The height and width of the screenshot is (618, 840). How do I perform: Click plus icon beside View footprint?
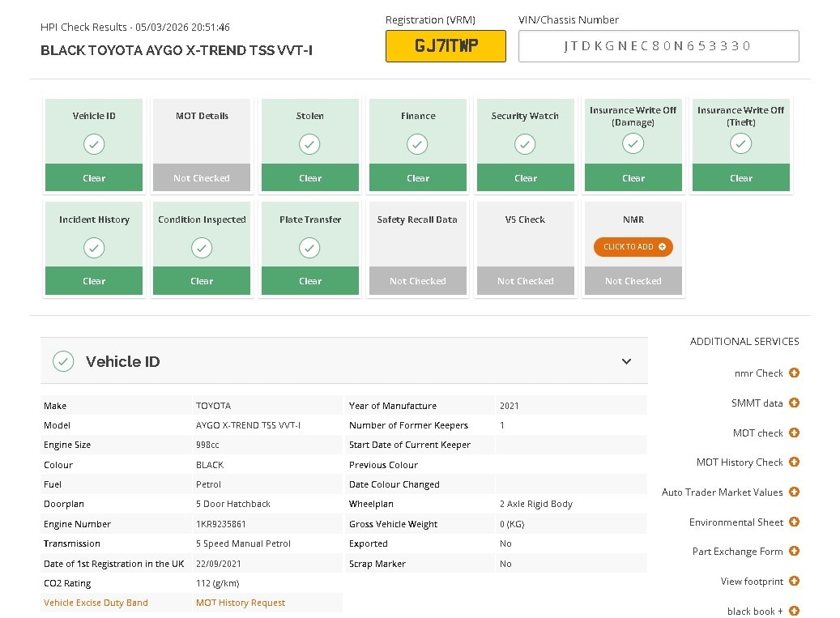794,581
